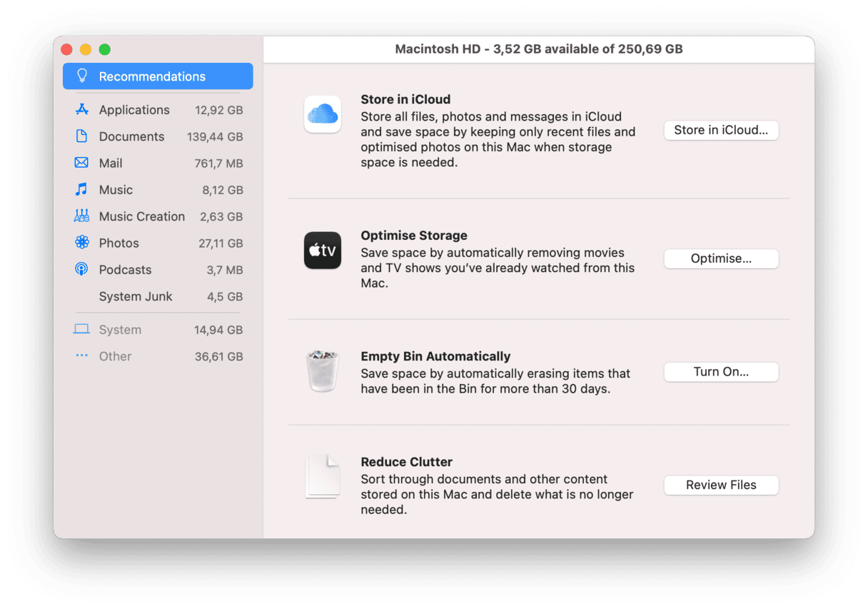Click the Reduce Clutter documents icon
The image size is (868, 609).
point(323,476)
